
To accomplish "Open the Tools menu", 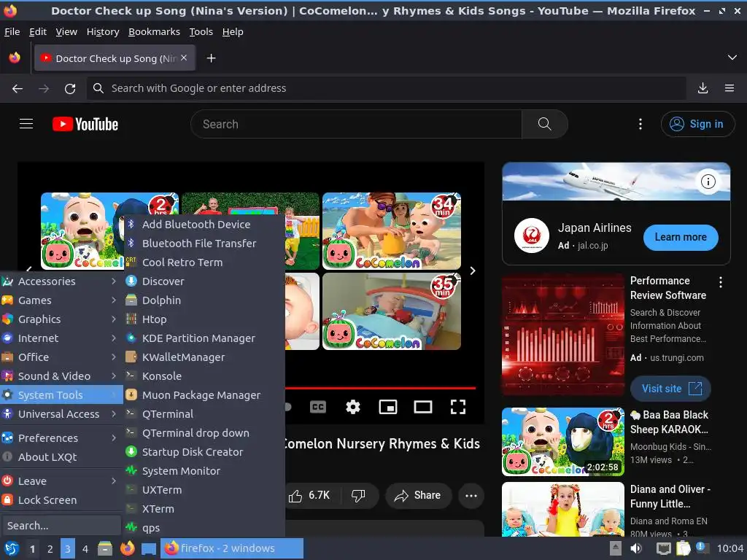I will click(201, 32).
